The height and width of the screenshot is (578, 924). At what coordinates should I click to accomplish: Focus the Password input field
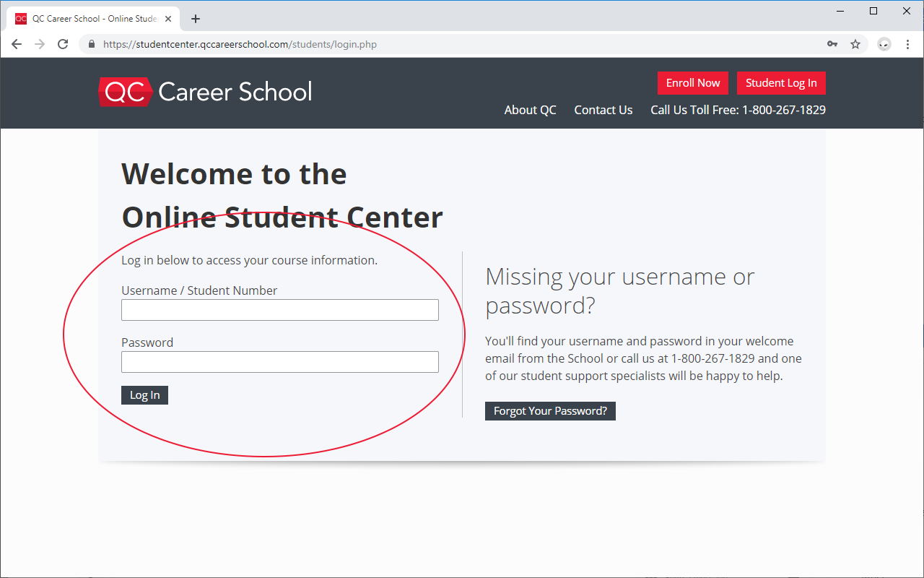tap(279, 362)
